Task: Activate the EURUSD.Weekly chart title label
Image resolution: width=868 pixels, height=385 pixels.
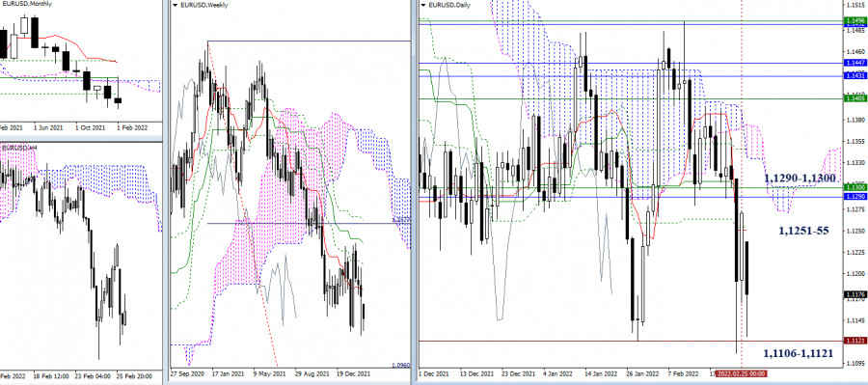Action: tap(204, 5)
